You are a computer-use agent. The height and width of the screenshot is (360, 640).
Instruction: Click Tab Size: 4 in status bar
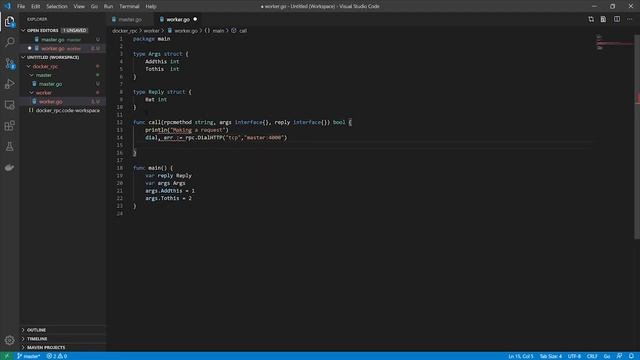tap(551, 356)
